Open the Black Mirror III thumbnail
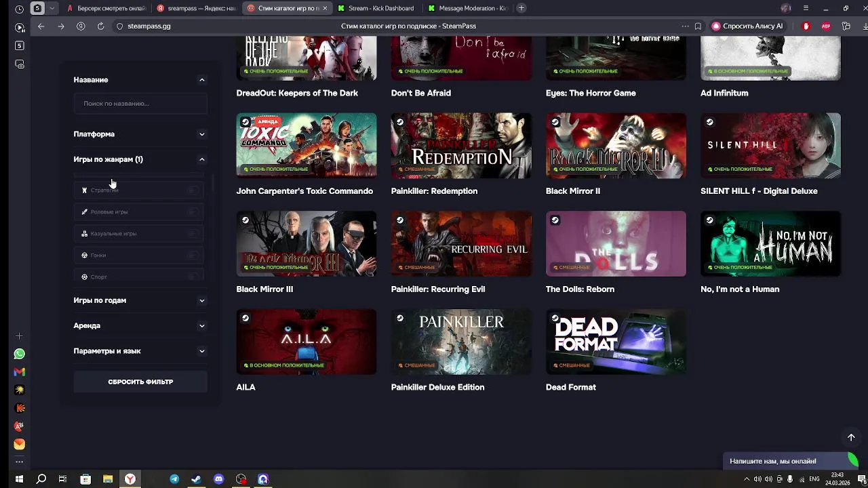 click(x=307, y=244)
